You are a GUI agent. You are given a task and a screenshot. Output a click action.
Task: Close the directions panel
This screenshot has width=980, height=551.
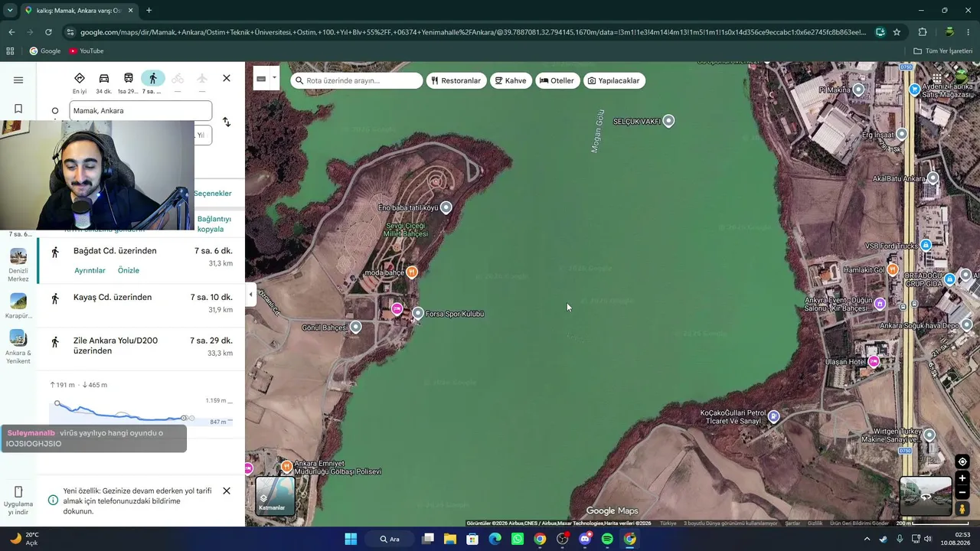point(227,78)
